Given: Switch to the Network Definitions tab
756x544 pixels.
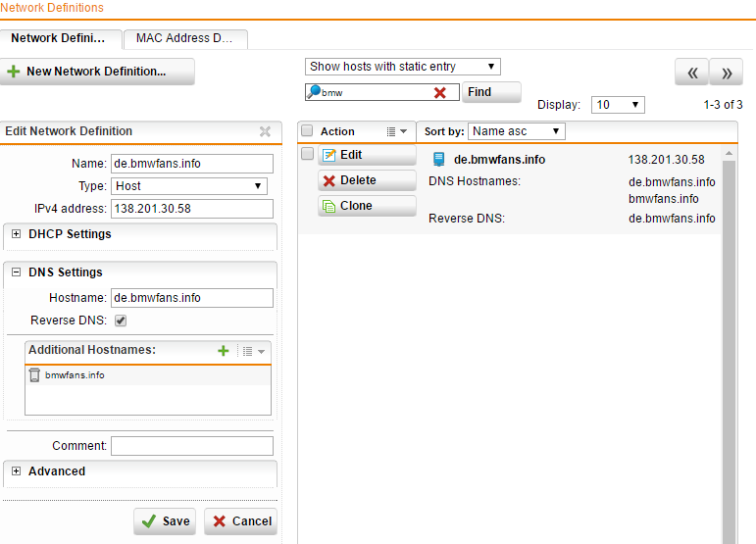Looking at the screenshot, I should click(x=61, y=38).
